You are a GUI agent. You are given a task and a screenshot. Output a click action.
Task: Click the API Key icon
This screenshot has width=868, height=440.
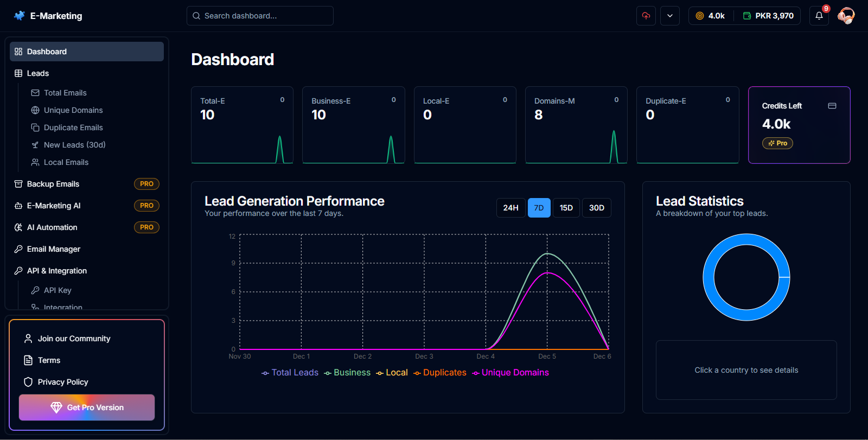(x=35, y=290)
